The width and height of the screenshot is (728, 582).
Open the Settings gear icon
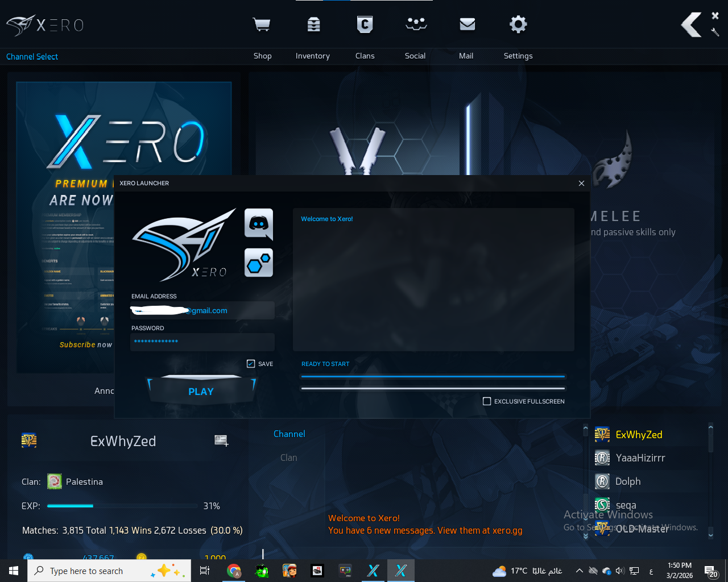click(518, 24)
